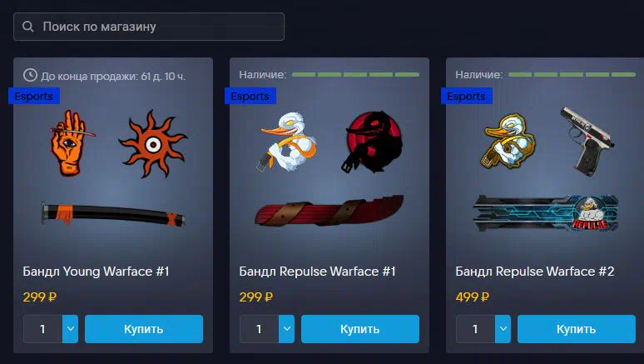Click the Esports tag on Repulse Warface #2
The width and height of the screenshot is (644, 364).
[467, 96]
